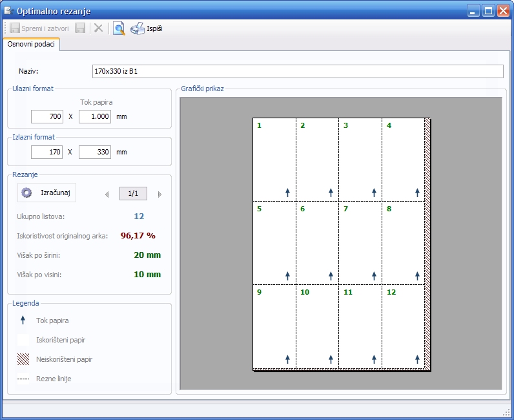
Task: Select the input format height field 1.000
Action: pos(95,116)
